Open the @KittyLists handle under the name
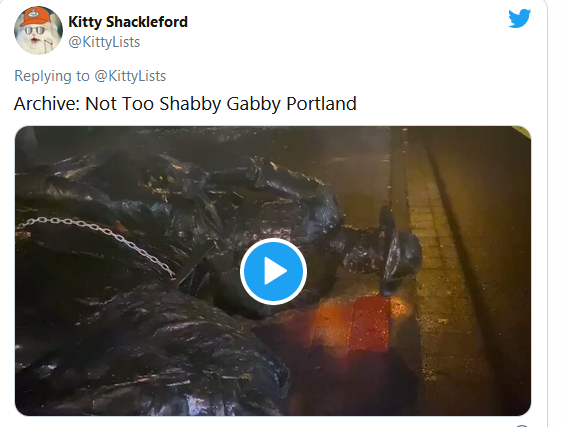 pyautogui.click(x=104, y=42)
